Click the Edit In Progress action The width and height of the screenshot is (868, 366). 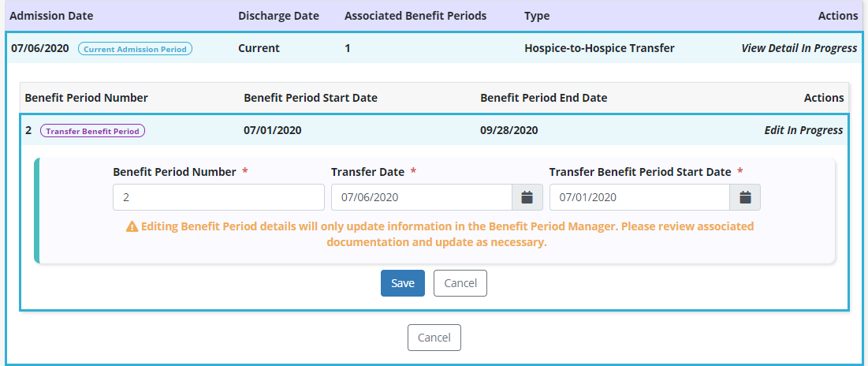(803, 130)
